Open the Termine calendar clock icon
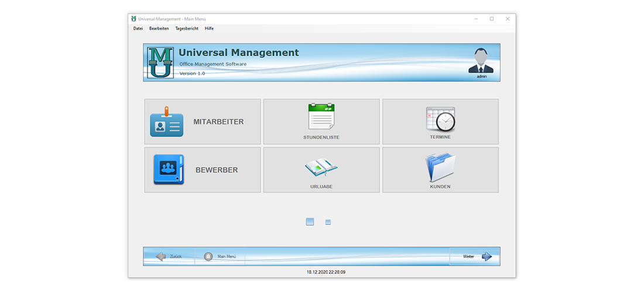 tap(440, 119)
